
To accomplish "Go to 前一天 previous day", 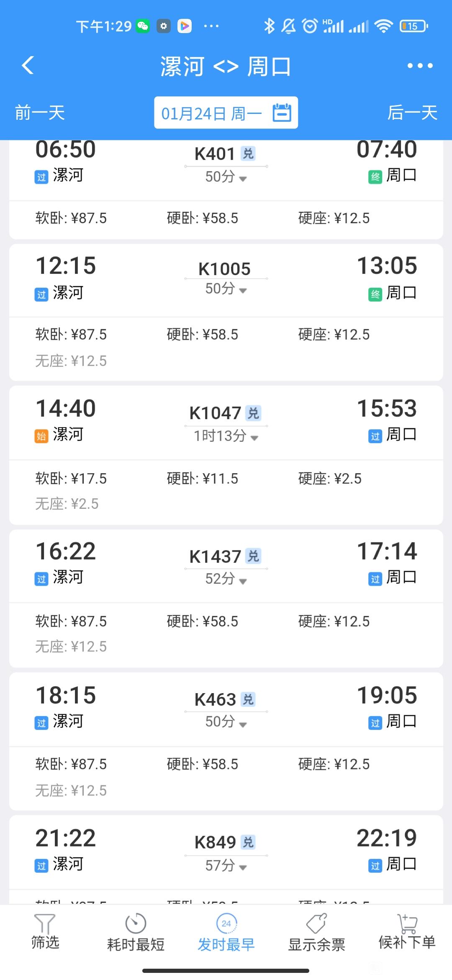I will (40, 113).
